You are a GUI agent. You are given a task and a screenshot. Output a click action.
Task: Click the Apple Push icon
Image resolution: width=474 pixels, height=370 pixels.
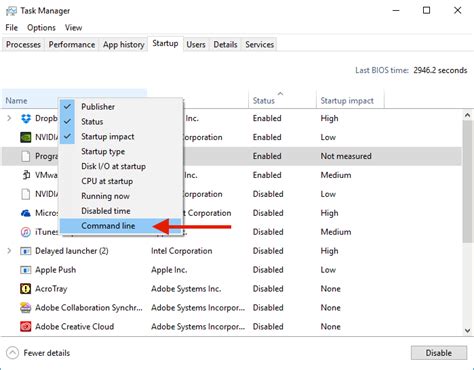pos(26,270)
